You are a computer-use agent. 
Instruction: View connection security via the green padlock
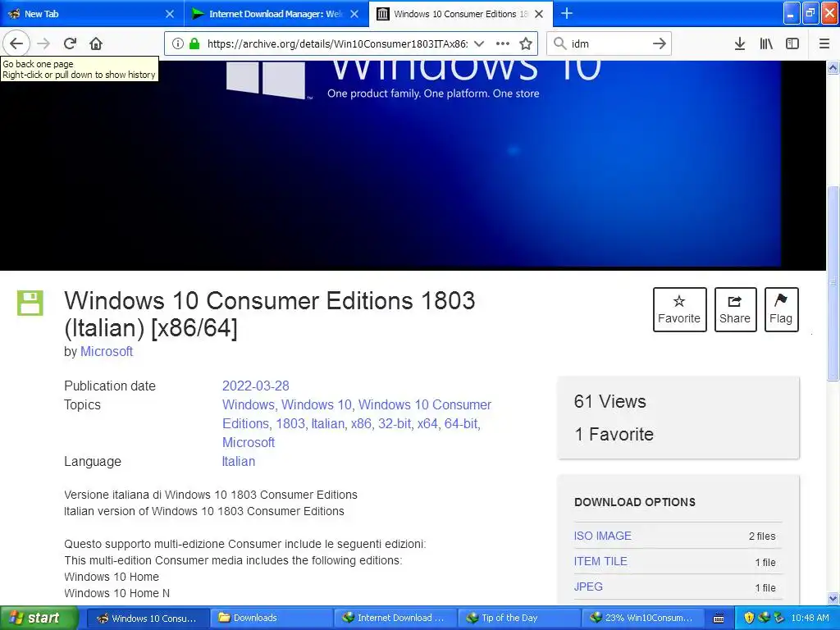click(194, 43)
